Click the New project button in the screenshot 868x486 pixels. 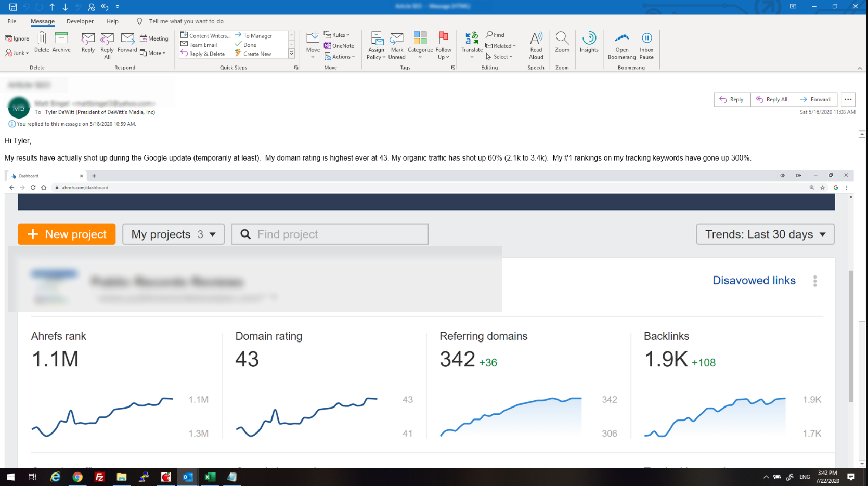coord(67,234)
